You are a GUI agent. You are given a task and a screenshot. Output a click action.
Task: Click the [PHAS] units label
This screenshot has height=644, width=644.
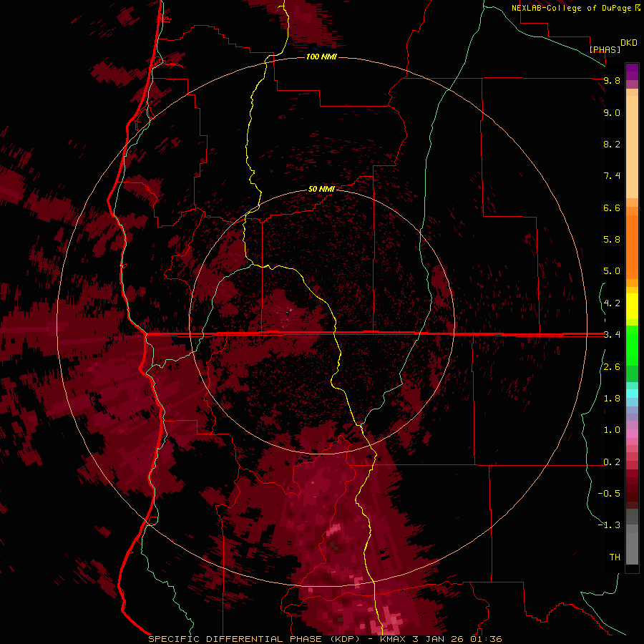(x=605, y=49)
